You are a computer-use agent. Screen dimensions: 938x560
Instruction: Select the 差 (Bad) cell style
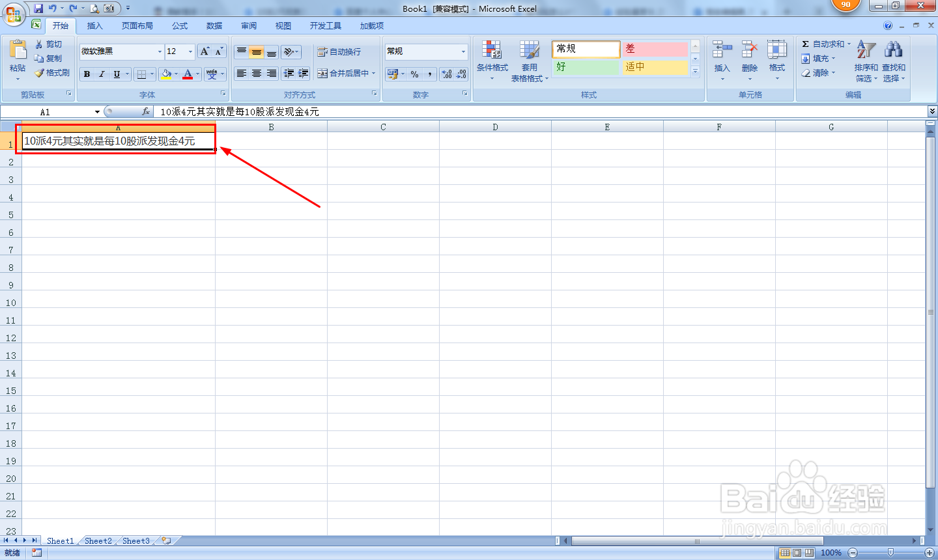(655, 49)
